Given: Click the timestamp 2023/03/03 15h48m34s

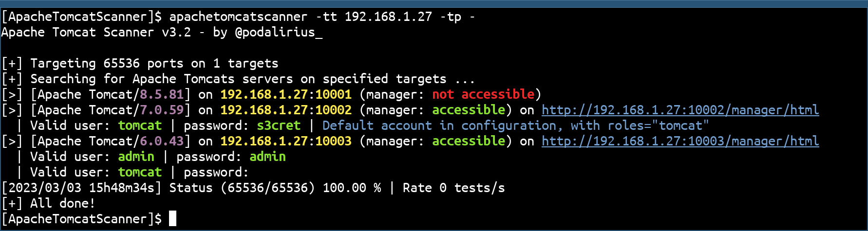Looking at the screenshot, I should tap(81, 188).
